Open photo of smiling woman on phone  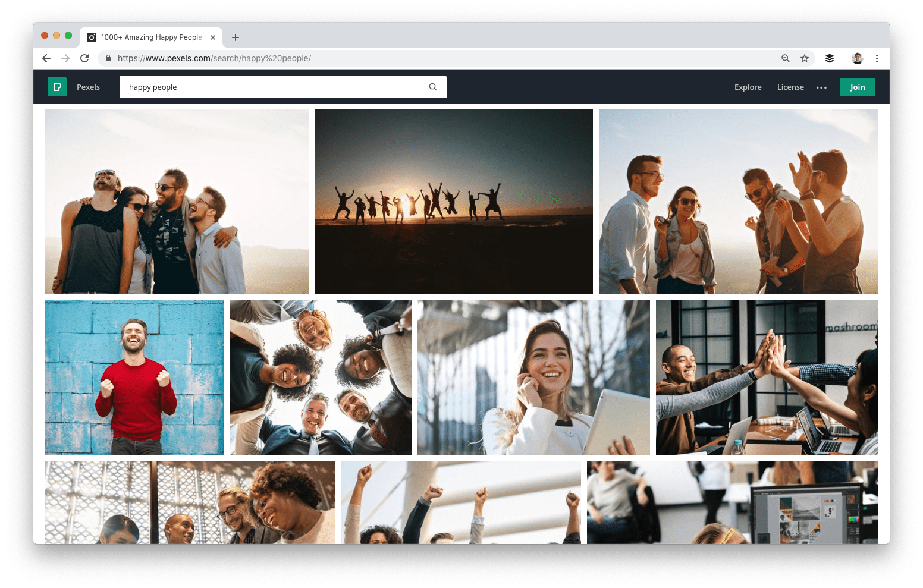tap(533, 378)
